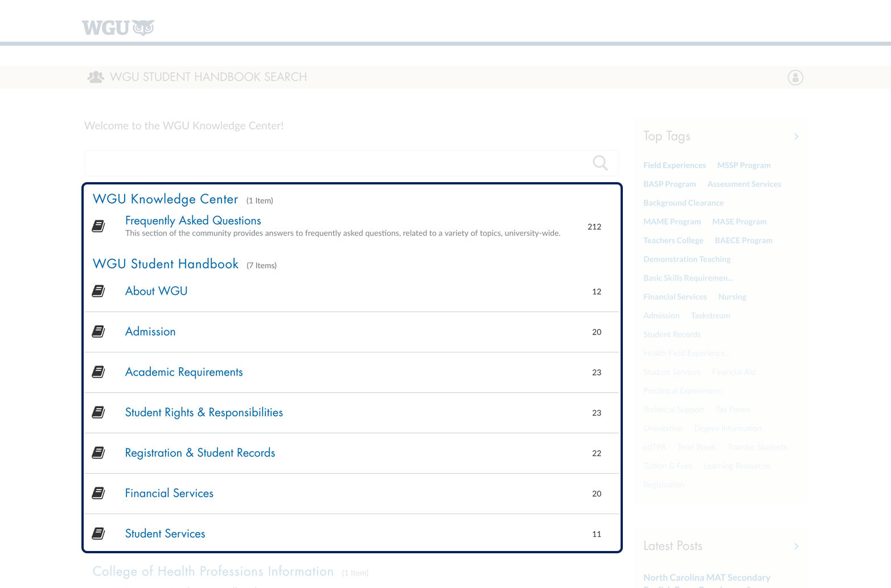Open the About WGU section

tap(156, 291)
